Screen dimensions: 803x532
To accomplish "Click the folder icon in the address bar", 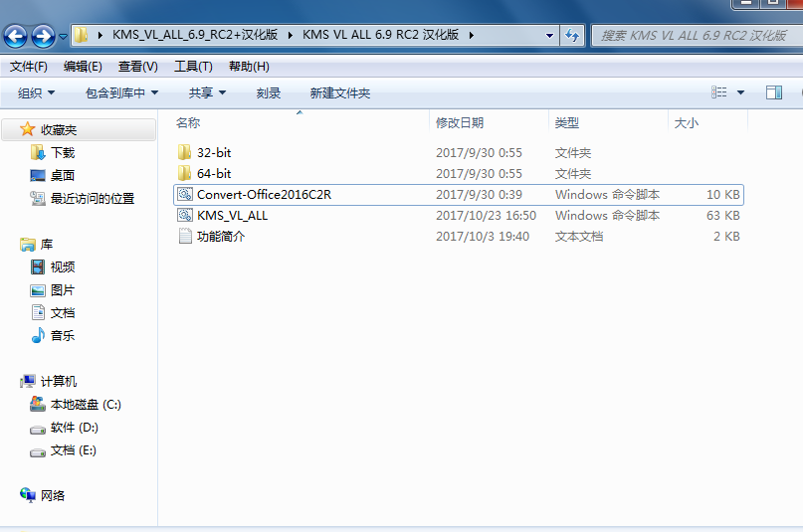I will [x=81, y=35].
